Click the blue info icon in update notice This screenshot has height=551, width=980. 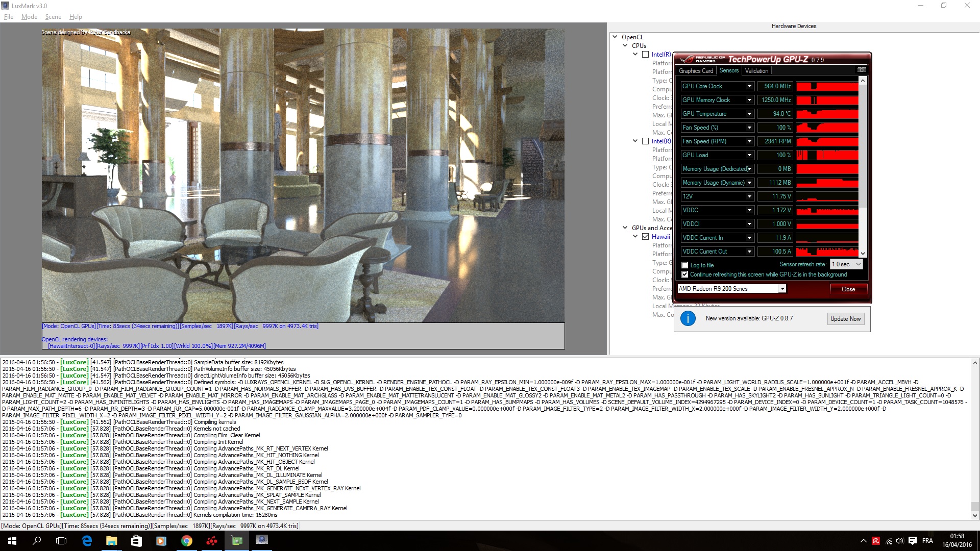point(688,319)
